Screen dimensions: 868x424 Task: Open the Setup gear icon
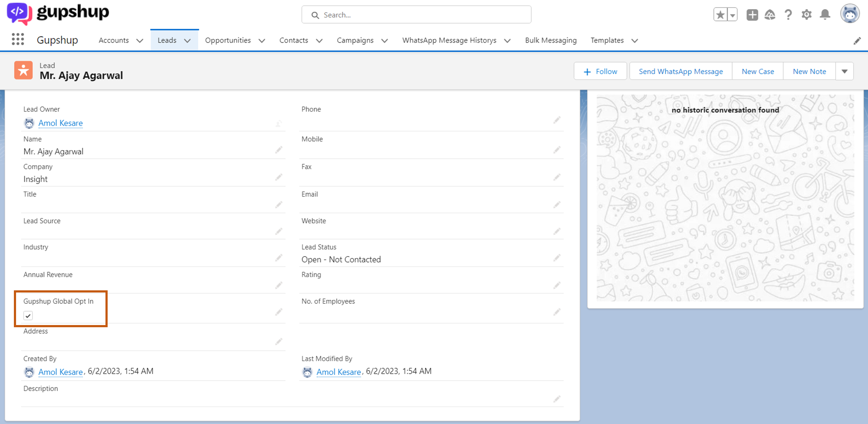pyautogui.click(x=806, y=15)
